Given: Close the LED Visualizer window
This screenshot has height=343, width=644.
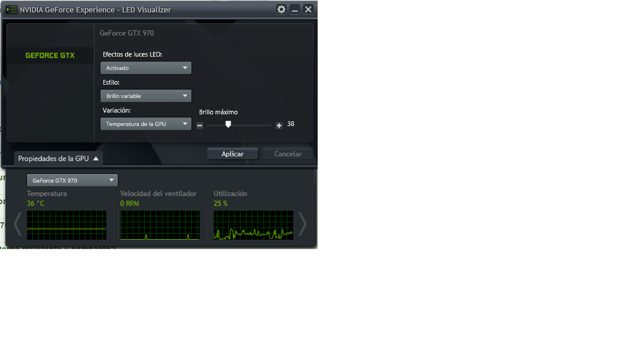Looking at the screenshot, I should click(308, 9).
